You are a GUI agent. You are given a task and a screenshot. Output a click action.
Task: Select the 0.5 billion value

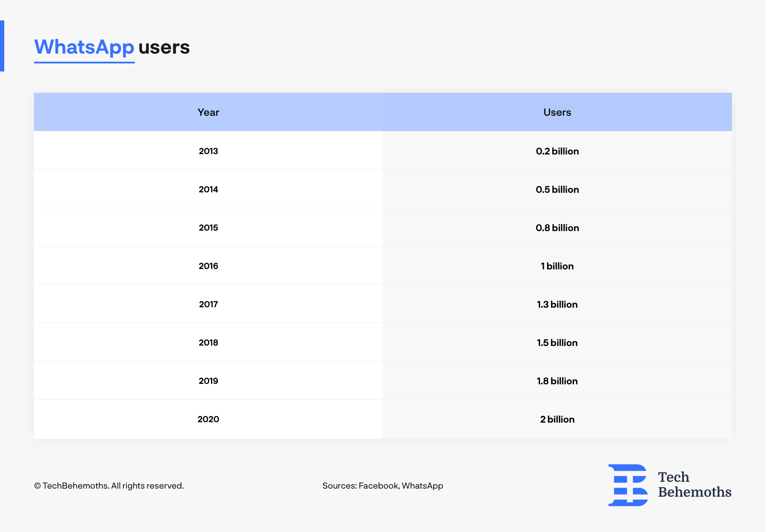(557, 189)
